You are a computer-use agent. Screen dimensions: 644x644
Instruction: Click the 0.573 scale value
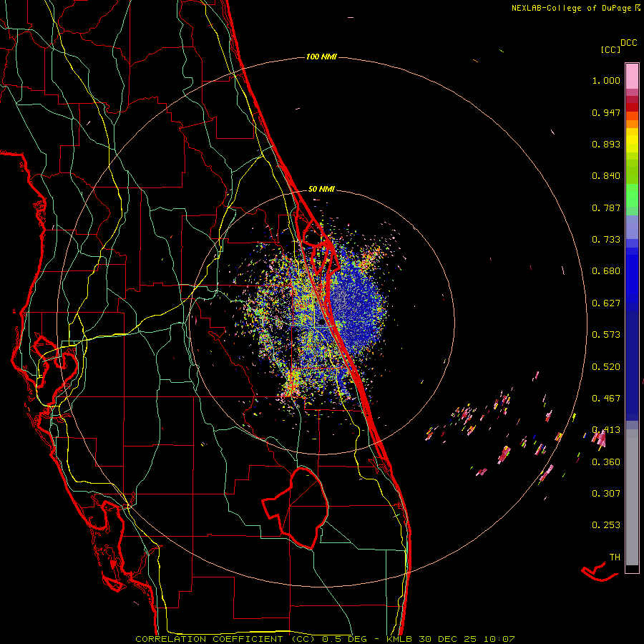[x=606, y=335]
